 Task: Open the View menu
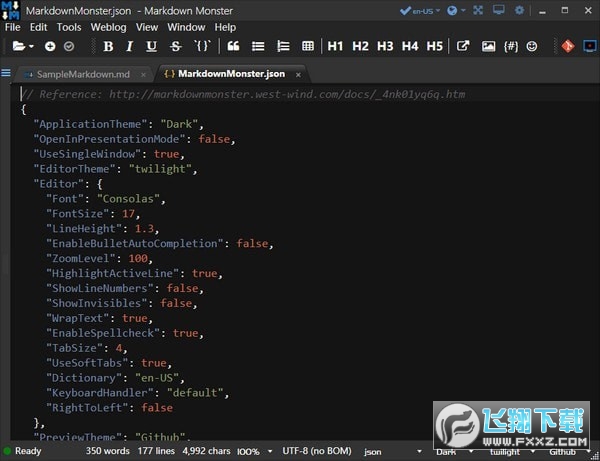click(147, 27)
